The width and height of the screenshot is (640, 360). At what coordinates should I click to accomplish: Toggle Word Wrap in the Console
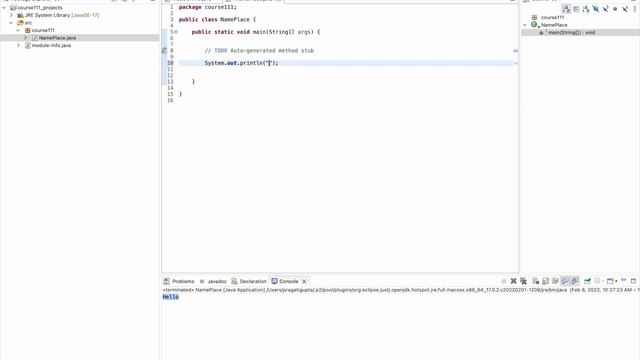pos(555,281)
